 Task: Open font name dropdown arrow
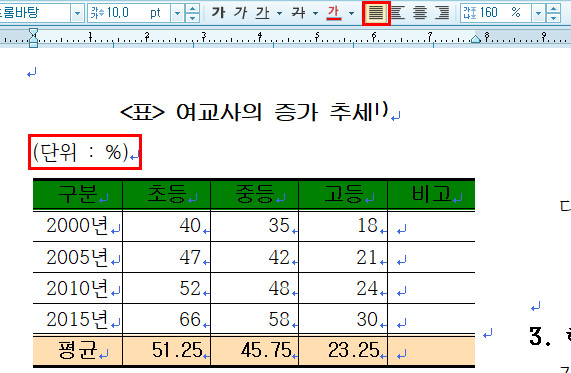click(x=77, y=13)
